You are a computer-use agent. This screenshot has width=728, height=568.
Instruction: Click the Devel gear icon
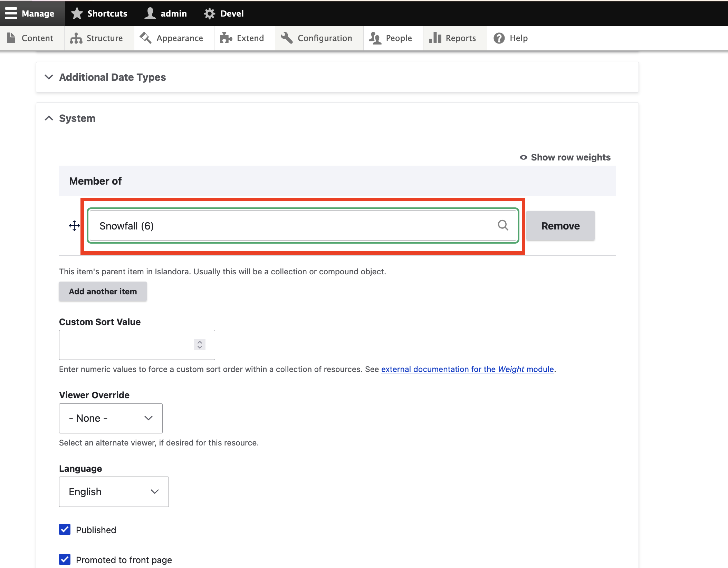209,13
